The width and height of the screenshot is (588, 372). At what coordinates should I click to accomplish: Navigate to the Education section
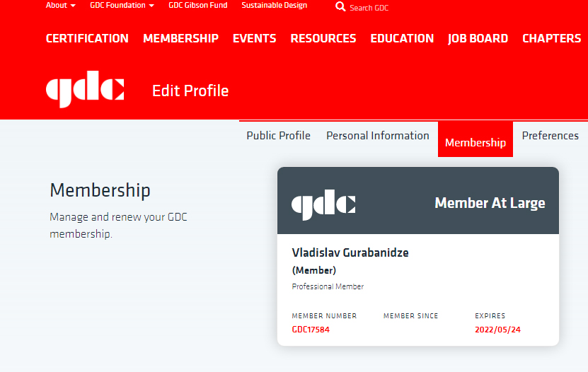click(x=402, y=38)
